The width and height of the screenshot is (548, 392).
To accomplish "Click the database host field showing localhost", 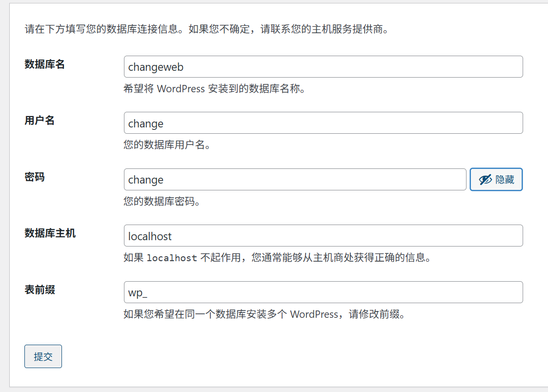I will [x=323, y=236].
